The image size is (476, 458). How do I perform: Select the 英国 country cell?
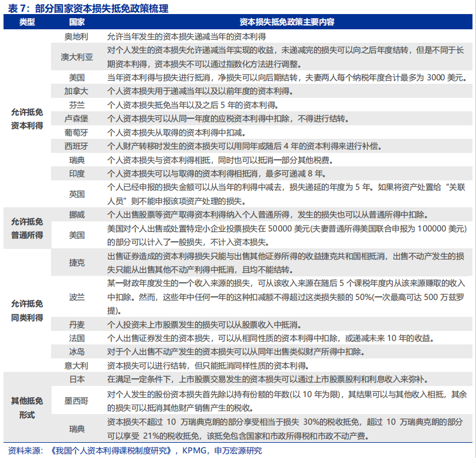76,194
